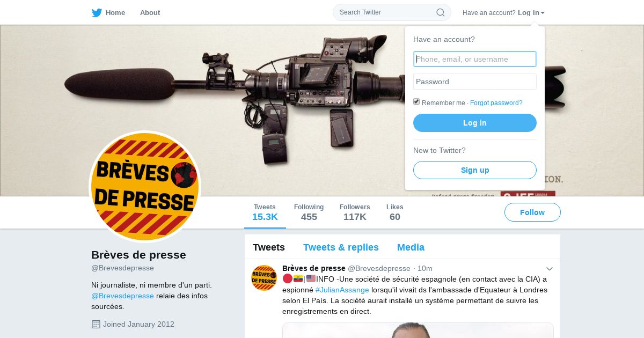Viewport: 644px width, 338px height.
Task: Open the Brèves de presse profile picture
Action: tap(145, 187)
